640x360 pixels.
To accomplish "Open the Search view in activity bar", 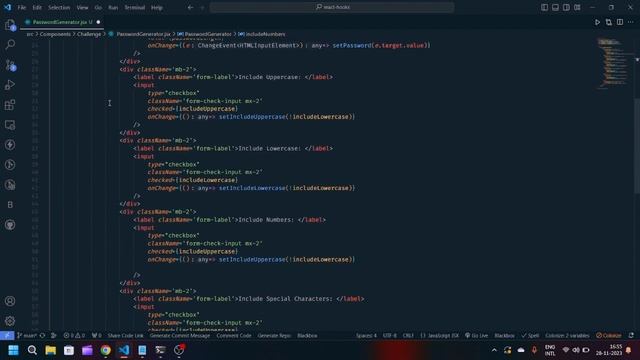I will (x=10, y=44).
